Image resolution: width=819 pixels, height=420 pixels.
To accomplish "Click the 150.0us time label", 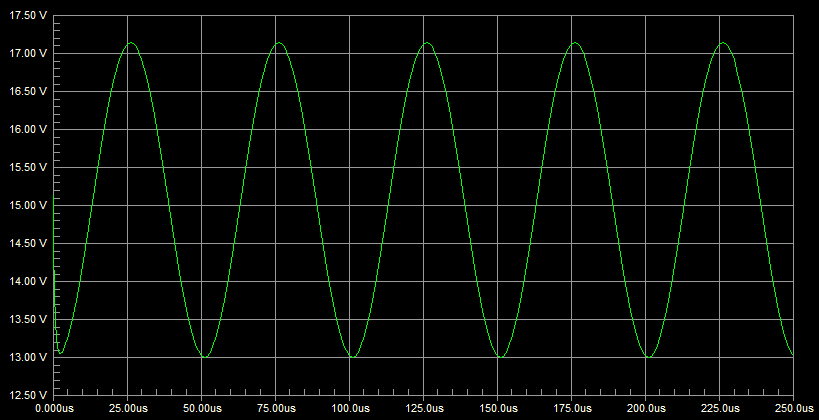I will (x=497, y=408).
